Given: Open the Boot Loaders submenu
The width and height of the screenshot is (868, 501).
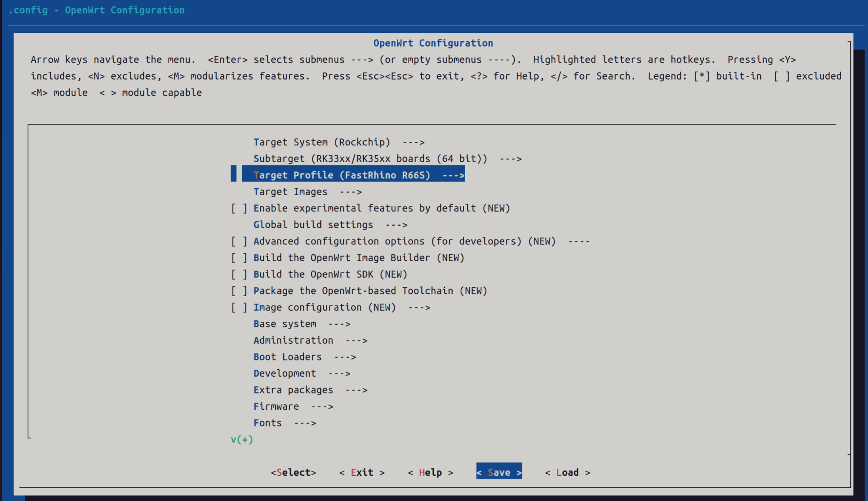Looking at the screenshot, I should point(304,357).
